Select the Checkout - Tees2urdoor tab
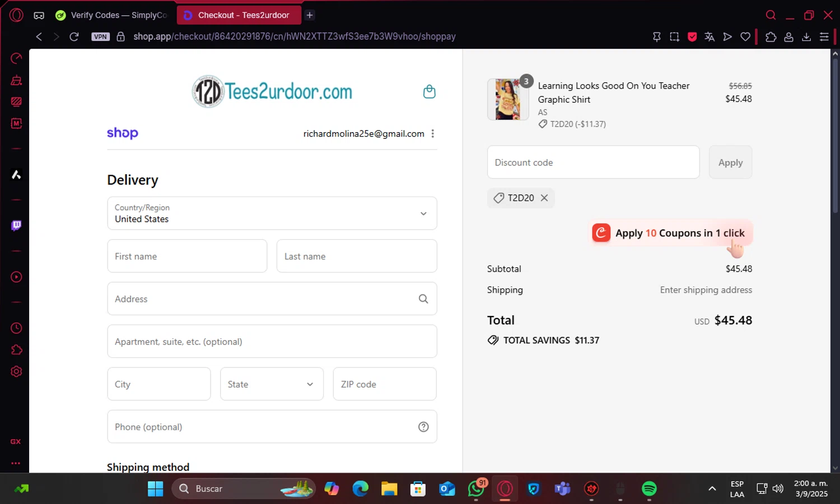Viewport: 840px width, 504px height. point(239,15)
